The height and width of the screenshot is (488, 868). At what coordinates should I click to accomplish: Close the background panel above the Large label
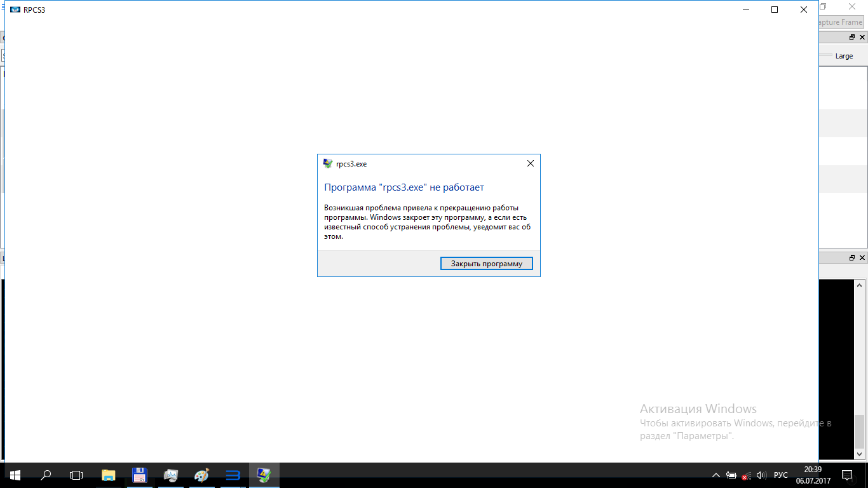click(862, 37)
